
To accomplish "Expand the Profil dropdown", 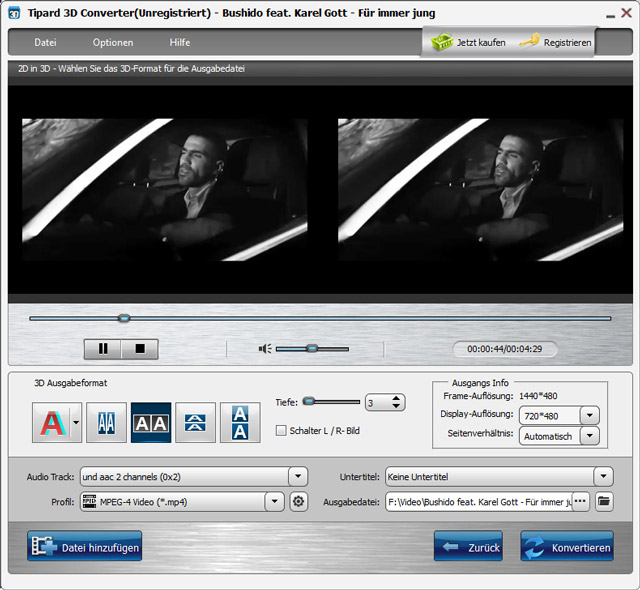I will pos(274,501).
